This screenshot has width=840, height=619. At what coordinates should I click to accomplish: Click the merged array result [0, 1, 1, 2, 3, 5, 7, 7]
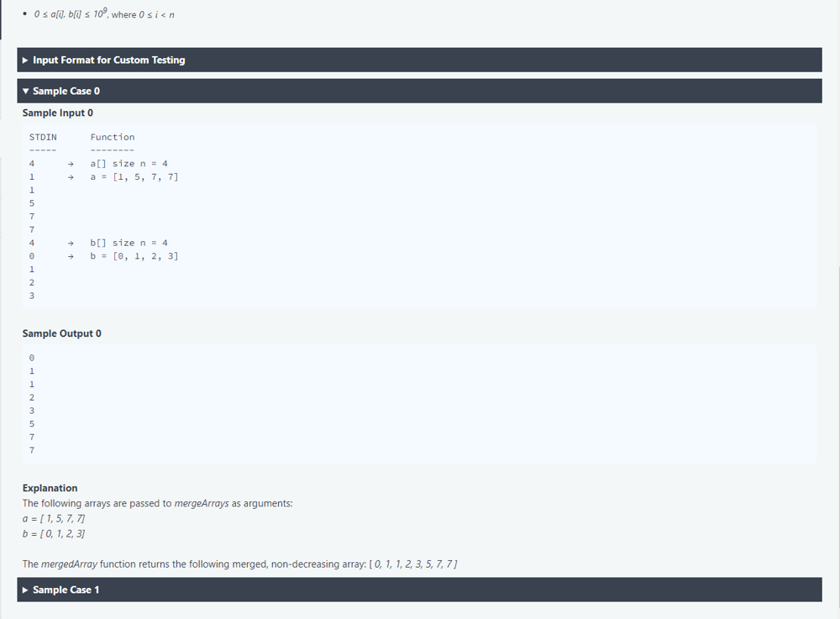(x=412, y=564)
